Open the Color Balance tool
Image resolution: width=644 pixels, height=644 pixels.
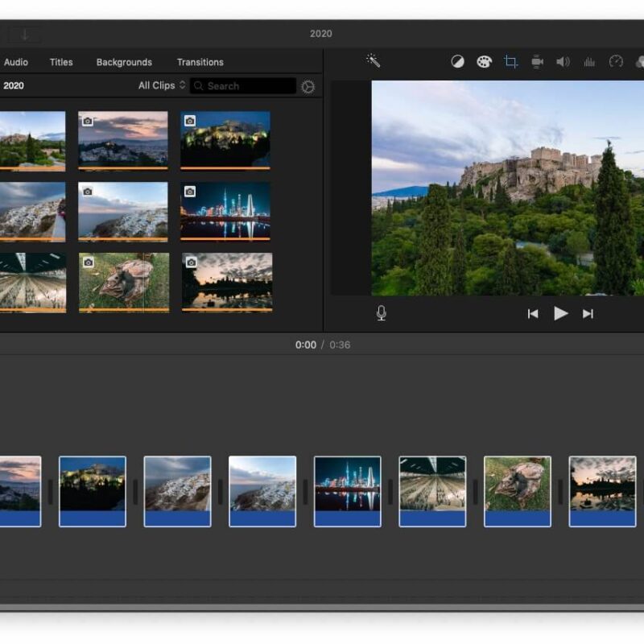[x=457, y=62]
